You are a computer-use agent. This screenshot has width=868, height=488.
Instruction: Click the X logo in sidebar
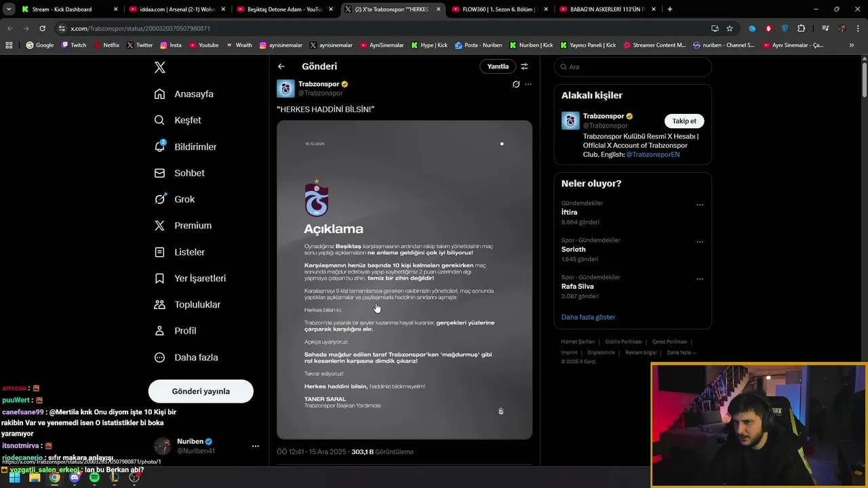159,67
